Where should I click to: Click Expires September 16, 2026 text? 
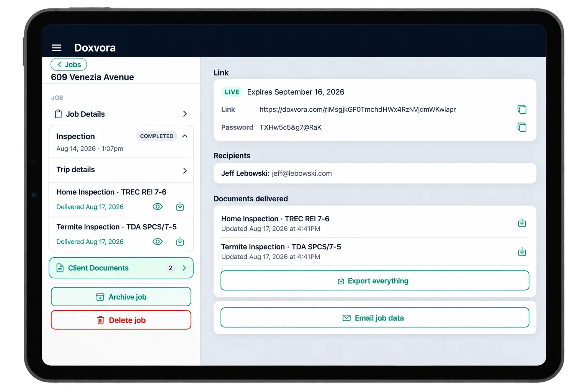pyautogui.click(x=296, y=92)
